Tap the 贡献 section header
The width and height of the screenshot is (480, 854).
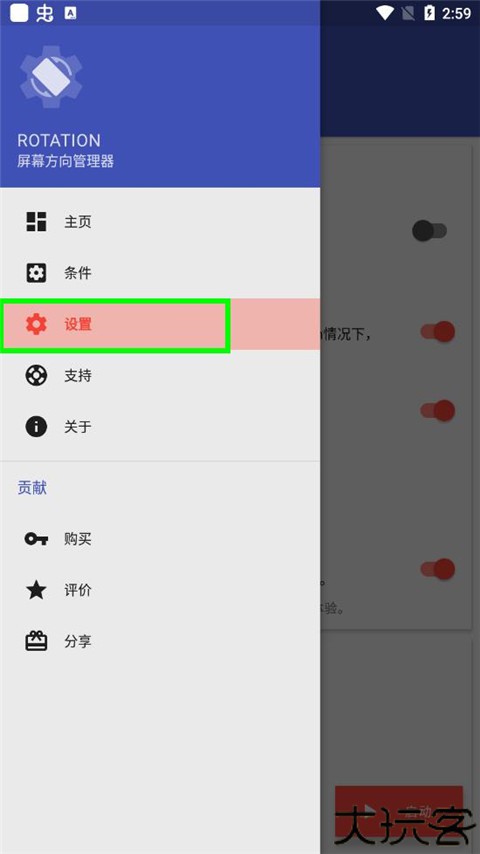point(32,488)
